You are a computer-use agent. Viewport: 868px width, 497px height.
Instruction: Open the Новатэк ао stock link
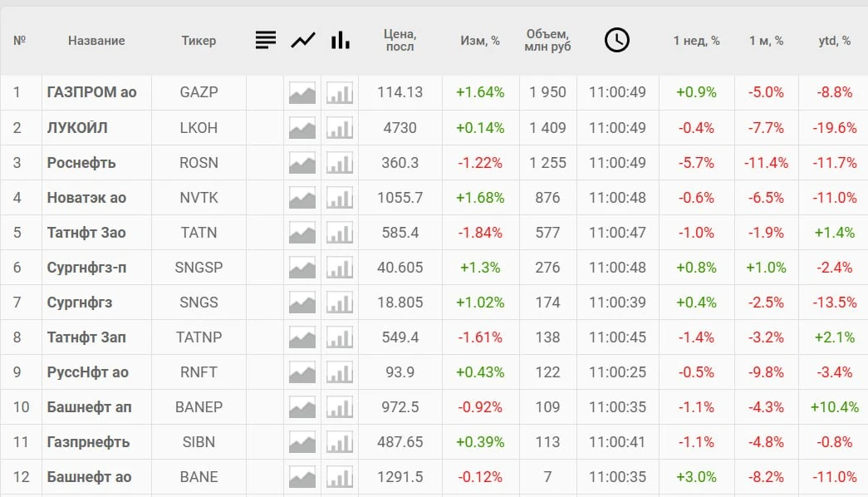(x=86, y=198)
